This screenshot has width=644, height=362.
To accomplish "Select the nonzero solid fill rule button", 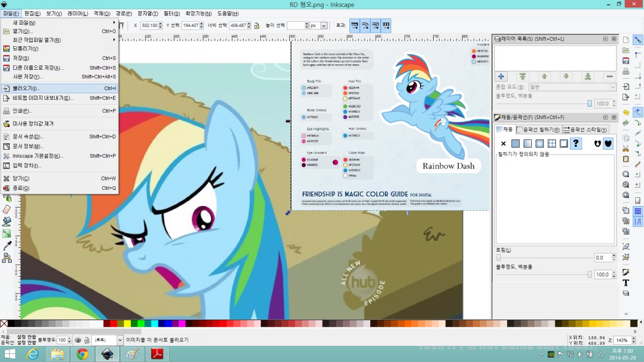I will click(x=608, y=143).
